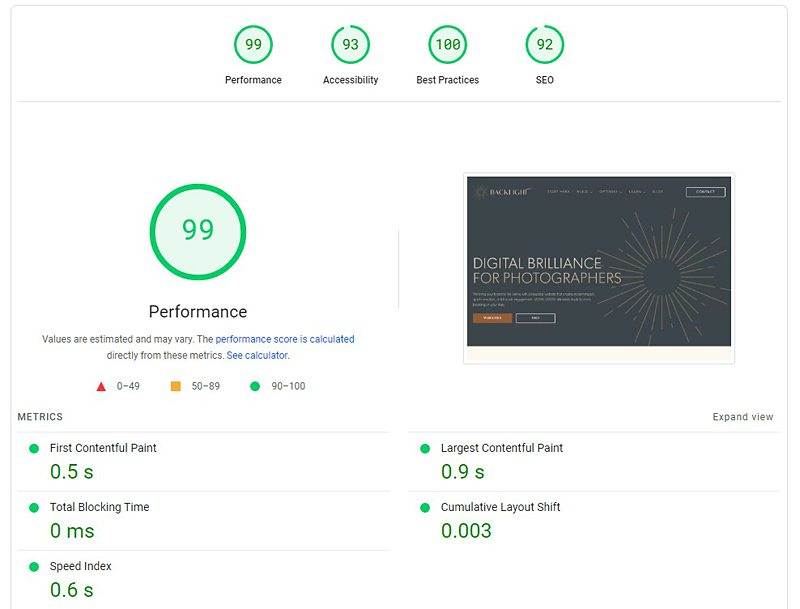Toggle Expand view for metrics

point(742,417)
